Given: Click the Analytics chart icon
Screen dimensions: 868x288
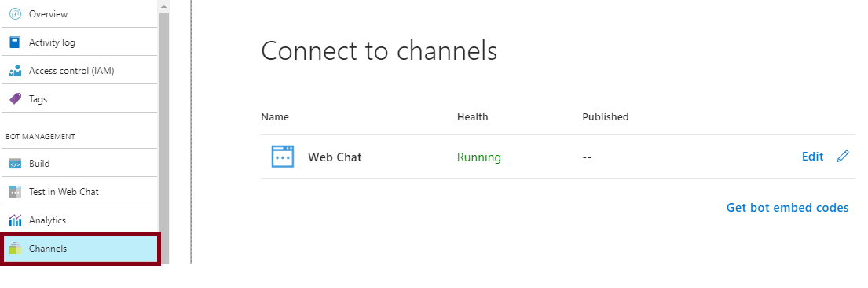Looking at the screenshot, I should [16, 220].
